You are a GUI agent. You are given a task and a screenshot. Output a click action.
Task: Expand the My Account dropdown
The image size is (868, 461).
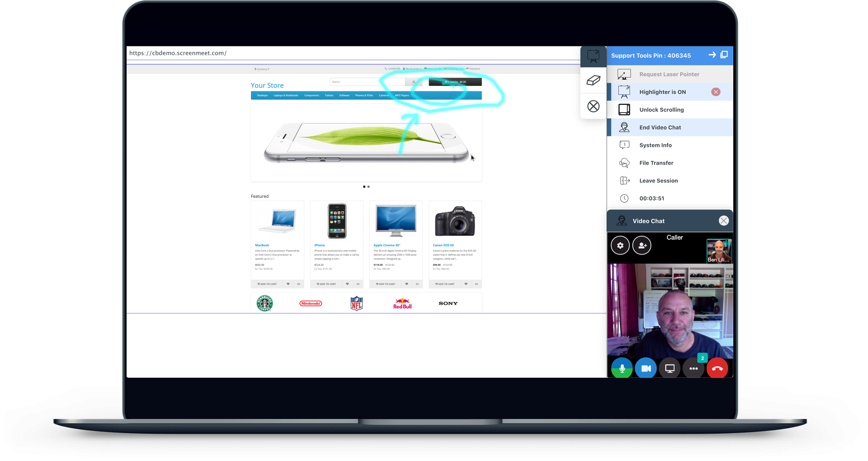412,69
